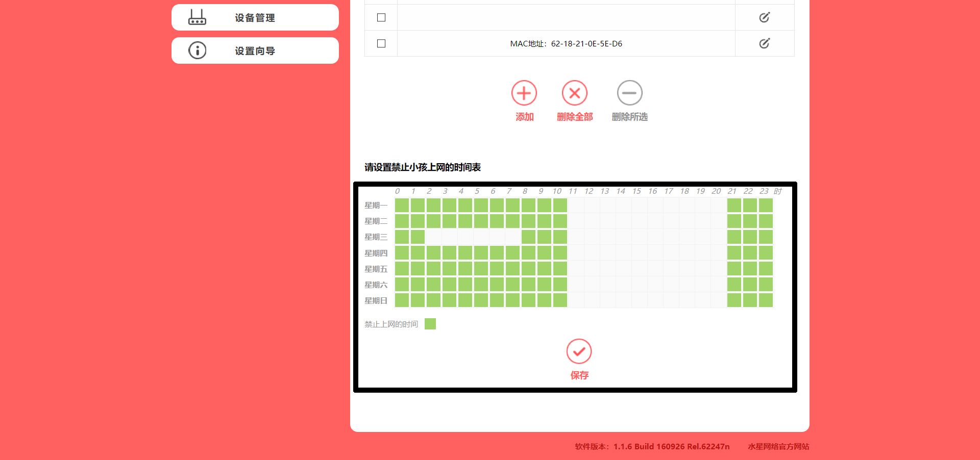
Task: Toggle 星期五 hour 15 empty time cell
Action: pyautogui.click(x=639, y=269)
